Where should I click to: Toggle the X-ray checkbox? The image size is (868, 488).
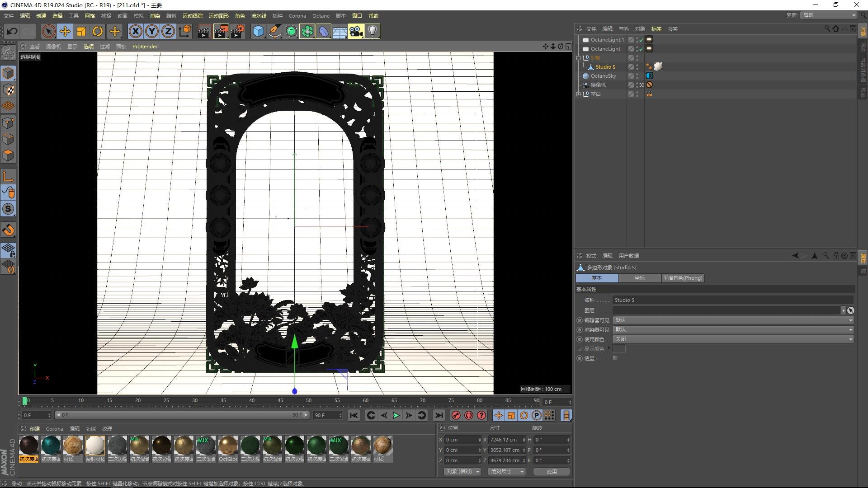615,358
